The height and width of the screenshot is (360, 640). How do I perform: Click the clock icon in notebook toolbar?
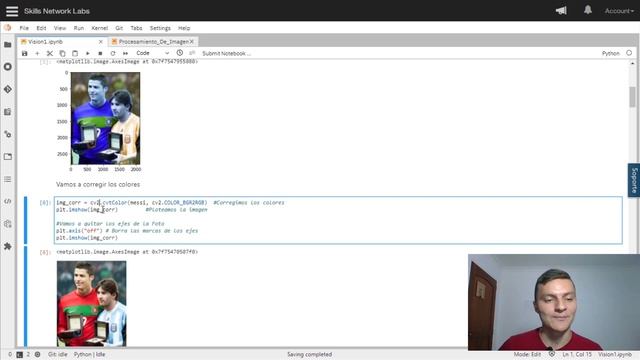(180, 53)
